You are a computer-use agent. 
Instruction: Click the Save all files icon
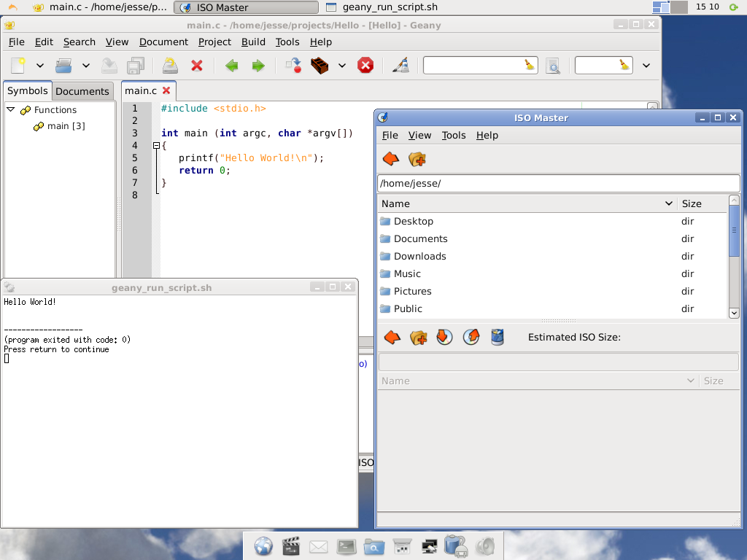click(x=136, y=66)
